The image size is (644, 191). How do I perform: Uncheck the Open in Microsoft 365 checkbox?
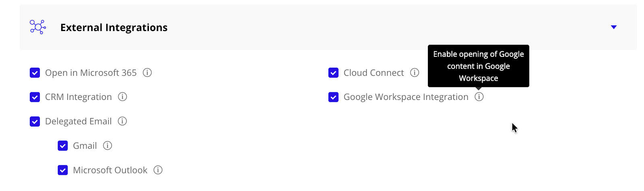35,73
